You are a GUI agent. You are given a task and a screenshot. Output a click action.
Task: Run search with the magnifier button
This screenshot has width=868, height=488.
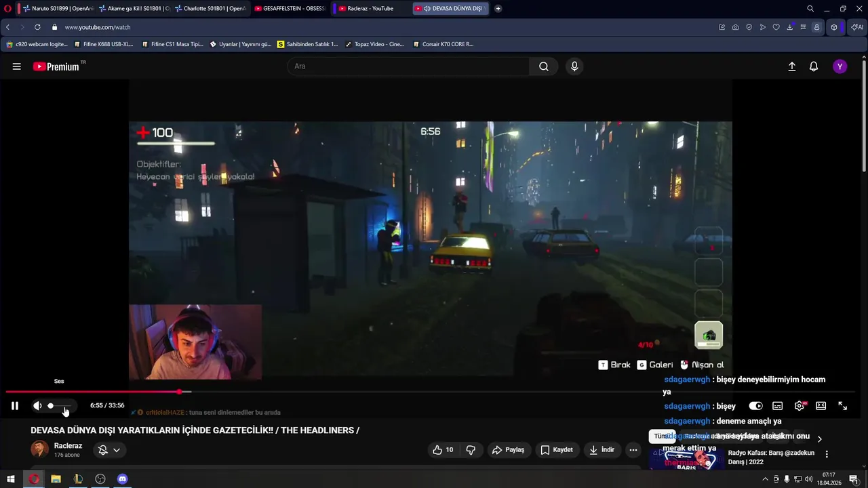[544, 66]
